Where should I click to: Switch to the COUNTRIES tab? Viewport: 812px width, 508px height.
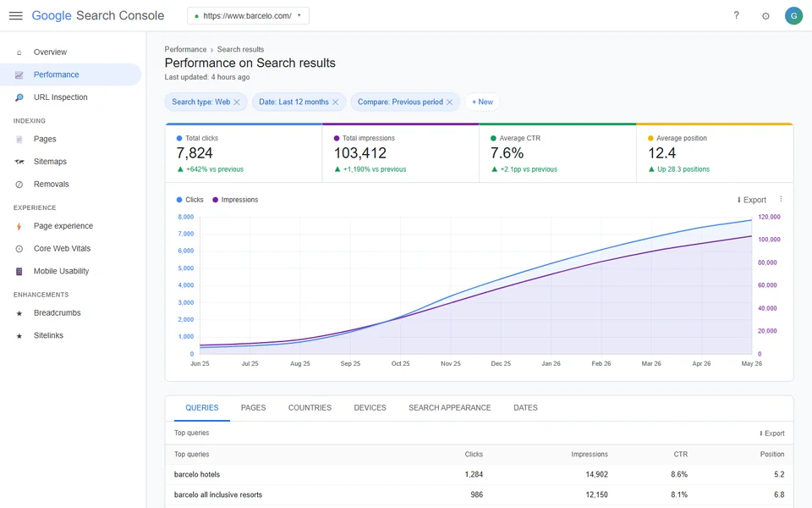coord(310,408)
